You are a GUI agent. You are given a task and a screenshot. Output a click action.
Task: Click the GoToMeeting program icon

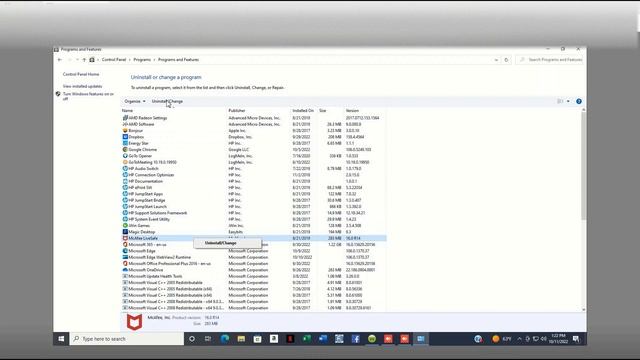(x=125, y=162)
